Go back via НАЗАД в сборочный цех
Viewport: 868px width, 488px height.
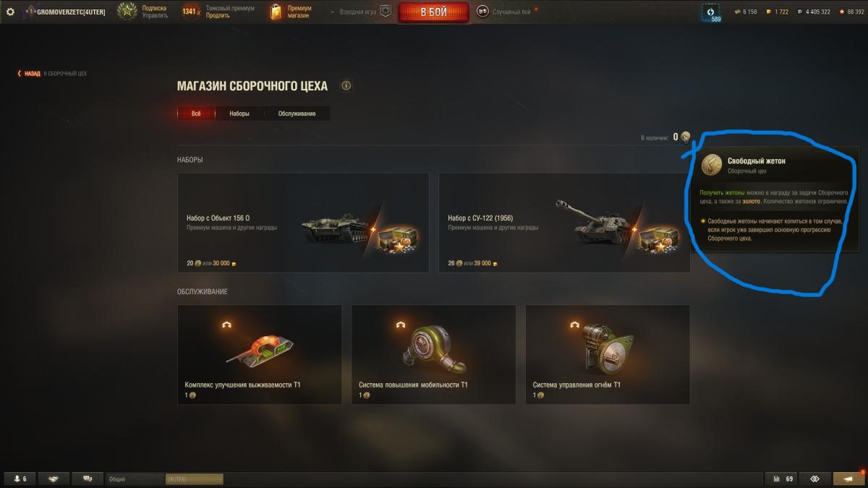52,74
